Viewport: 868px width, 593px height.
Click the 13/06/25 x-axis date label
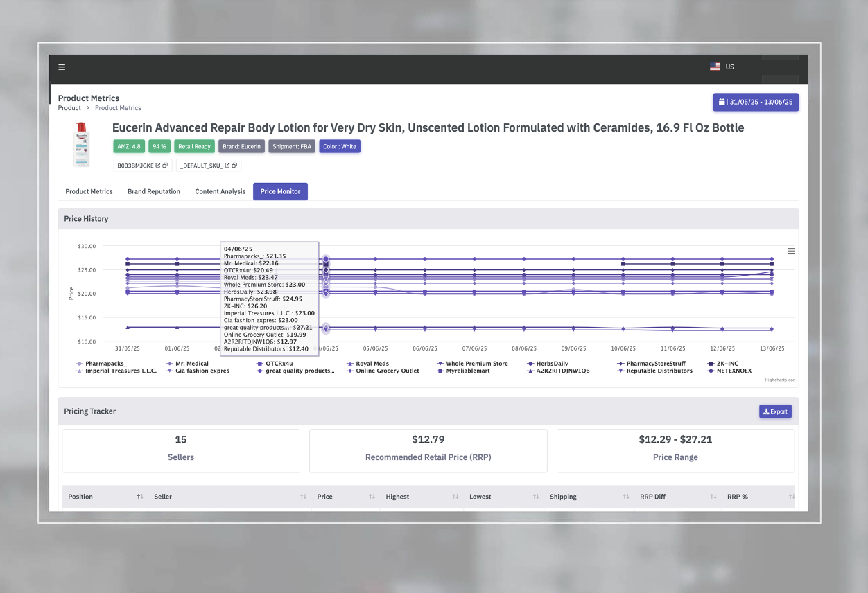[x=772, y=348]
